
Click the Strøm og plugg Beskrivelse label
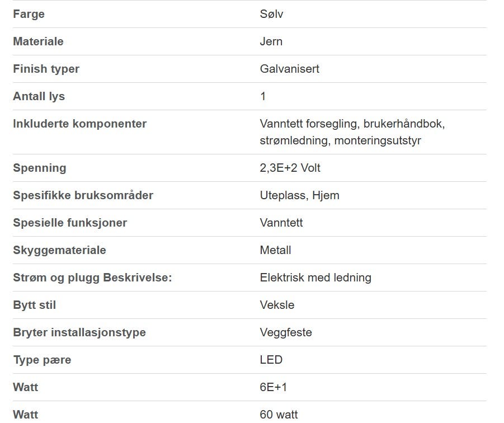coord(92,278)
